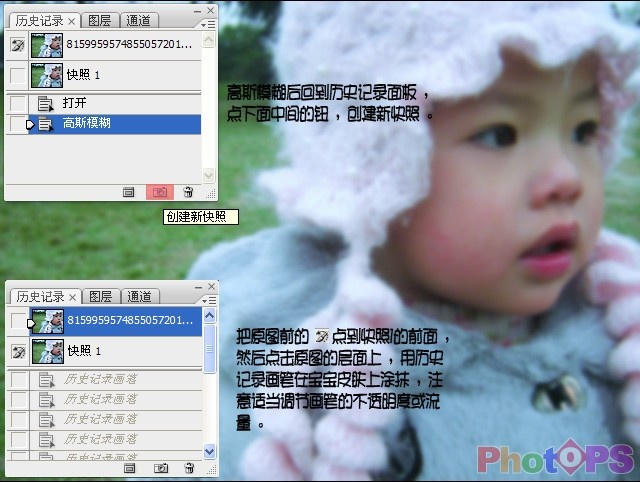Toggle history brush source on 快照 1, lower panel
Viewport: 640px width, 482px height.
18,351
